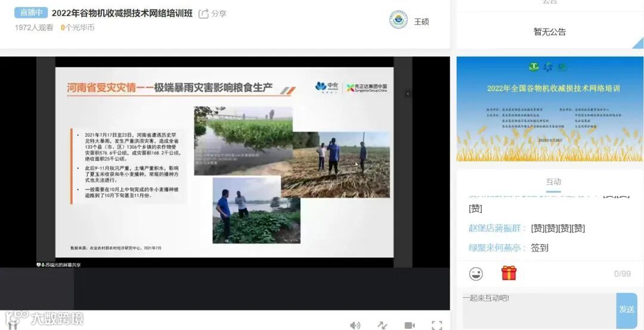Click the 0/99 character counter
Image resolution: width=644 pixels, height=330 pixels.
coord(622,274)
